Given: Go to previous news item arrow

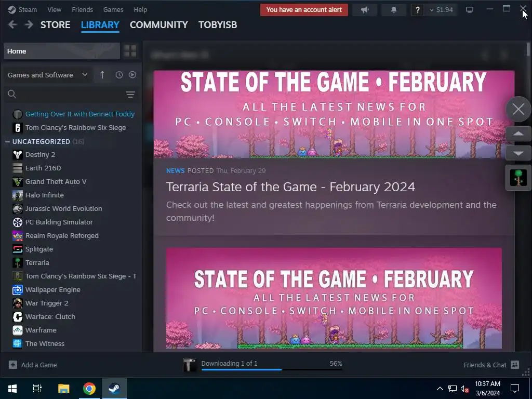Looking at the screenshot, I should tap(518, 134).
